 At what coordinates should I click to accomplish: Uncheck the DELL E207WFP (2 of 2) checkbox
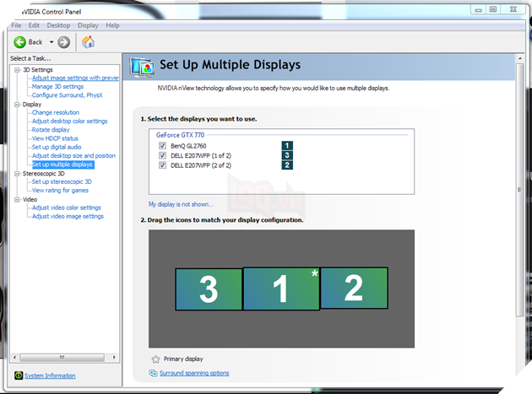click(x=162, y=165)
